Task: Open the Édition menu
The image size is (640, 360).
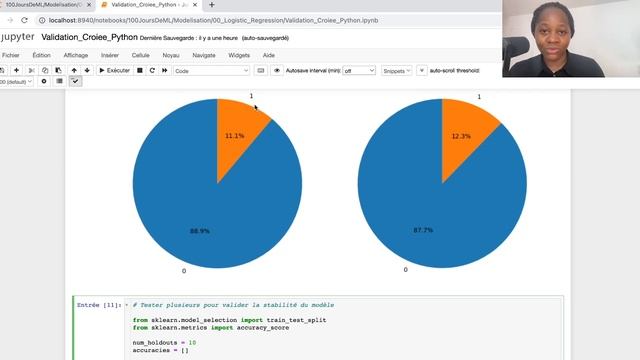Action: click(42, 55)
